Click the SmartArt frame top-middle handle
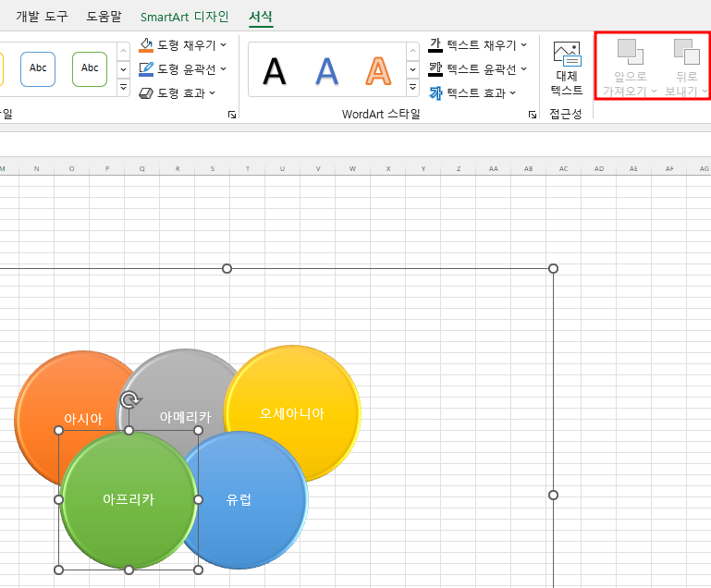 coord(227,268)
